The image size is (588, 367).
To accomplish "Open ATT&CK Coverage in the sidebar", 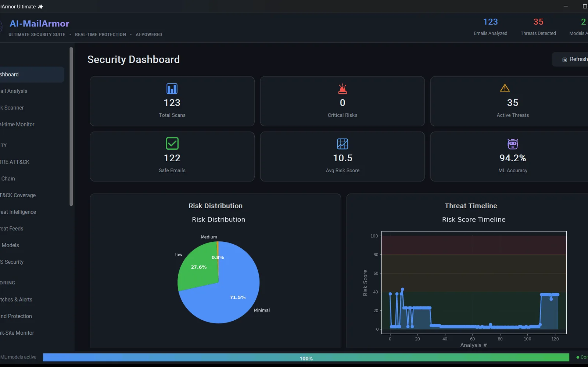I will (32, 195).
